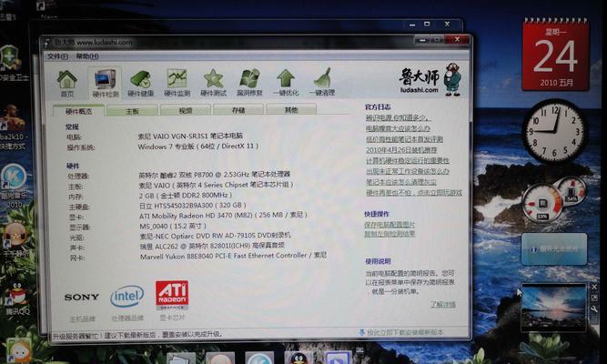The image size is (607, 364).
Task: Click the Intel processor brand logo
Action: [x=127, y=297]
